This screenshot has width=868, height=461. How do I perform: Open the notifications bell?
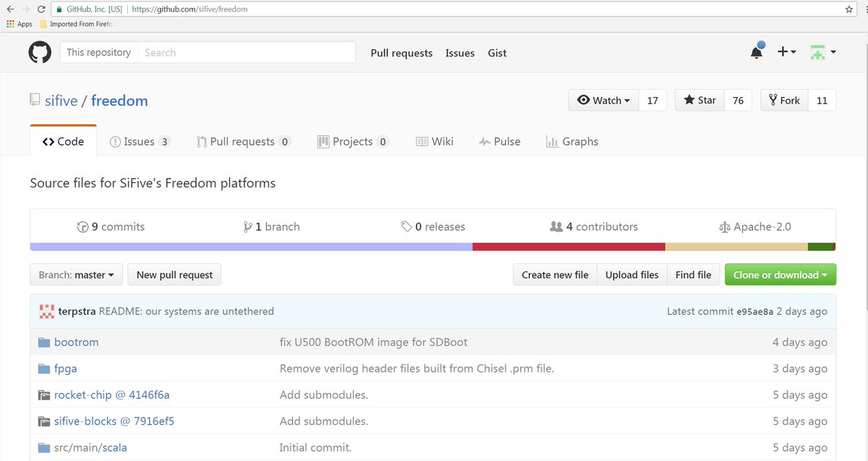pos(757,52)
